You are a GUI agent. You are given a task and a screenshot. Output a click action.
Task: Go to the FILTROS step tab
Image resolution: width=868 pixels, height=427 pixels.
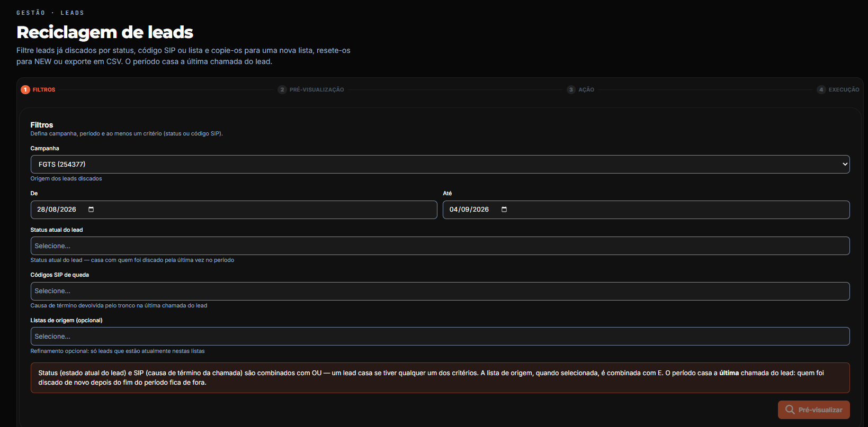(38, 89)
